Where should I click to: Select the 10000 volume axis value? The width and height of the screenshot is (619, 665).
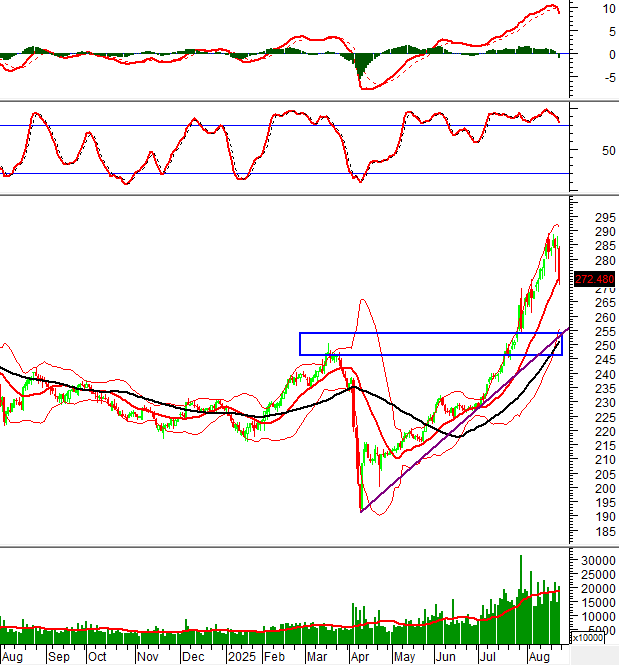(x=598, y=617)
